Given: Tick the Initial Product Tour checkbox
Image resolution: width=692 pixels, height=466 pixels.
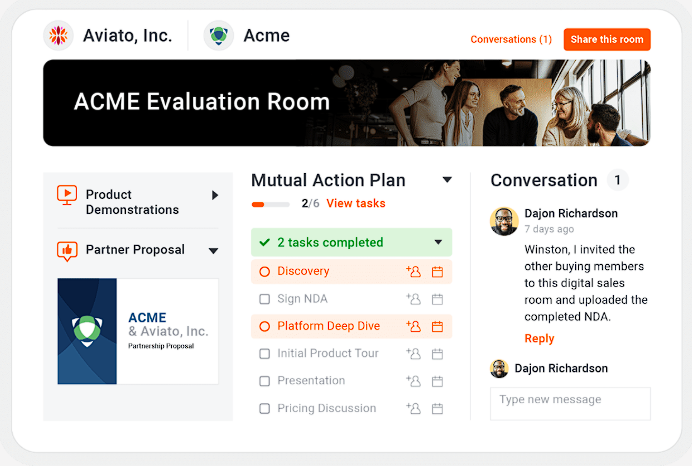Looking at the screenshot, I should [x=265, y=354].
